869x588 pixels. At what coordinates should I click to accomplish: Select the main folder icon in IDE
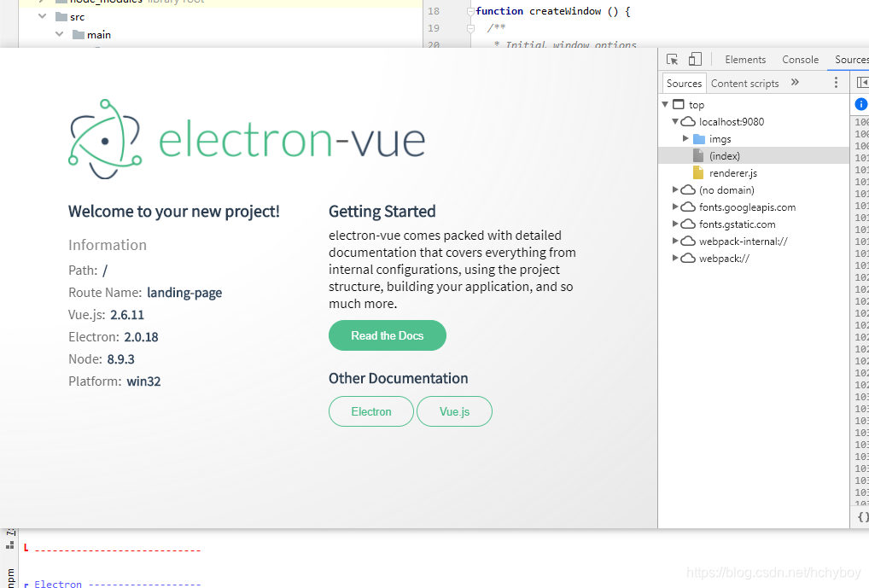pos(79,35)
